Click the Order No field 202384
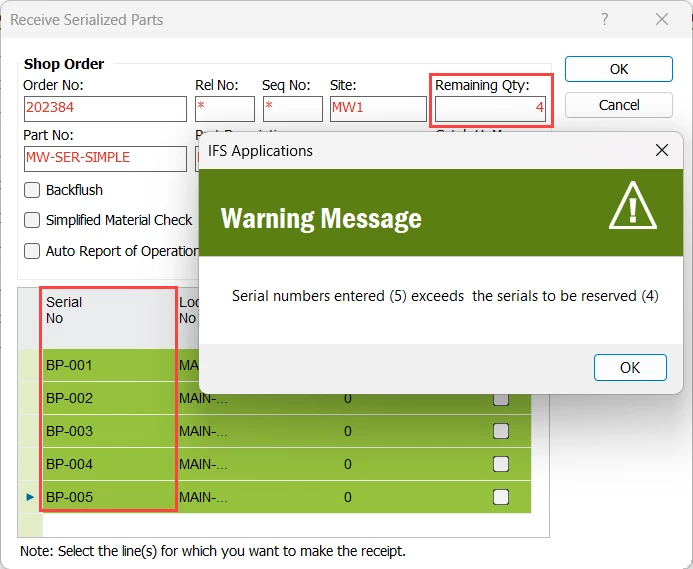This screenshot has height=569, width=693. pos(105,108)
